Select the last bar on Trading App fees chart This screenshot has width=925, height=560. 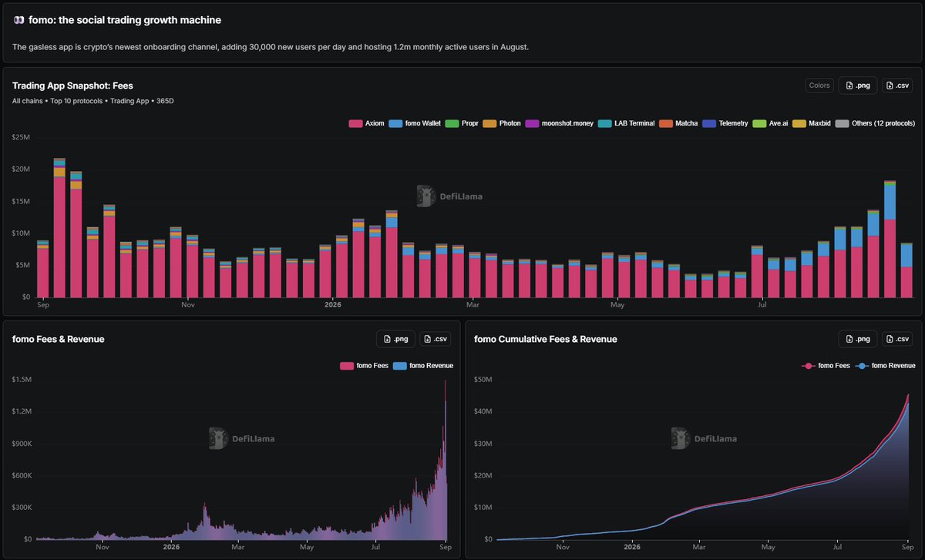906,270
